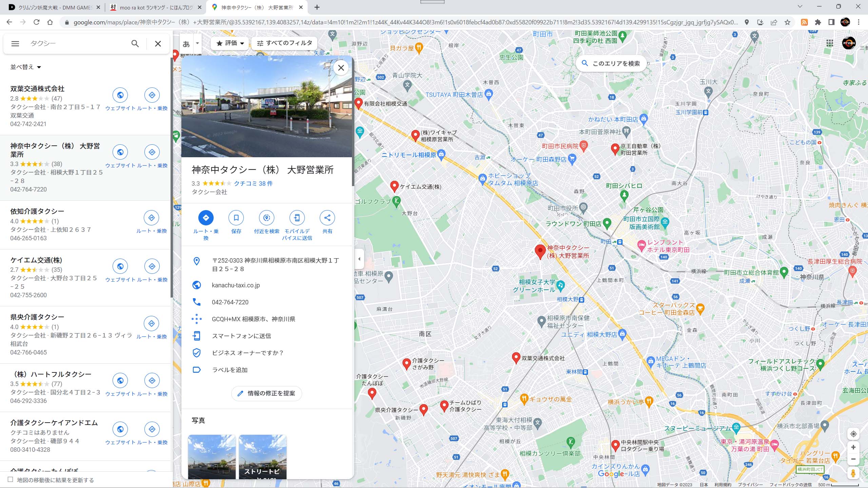The image size is (868, 488).
Task: Zoom out the map with minus button
Action: [x=853, y=459]
